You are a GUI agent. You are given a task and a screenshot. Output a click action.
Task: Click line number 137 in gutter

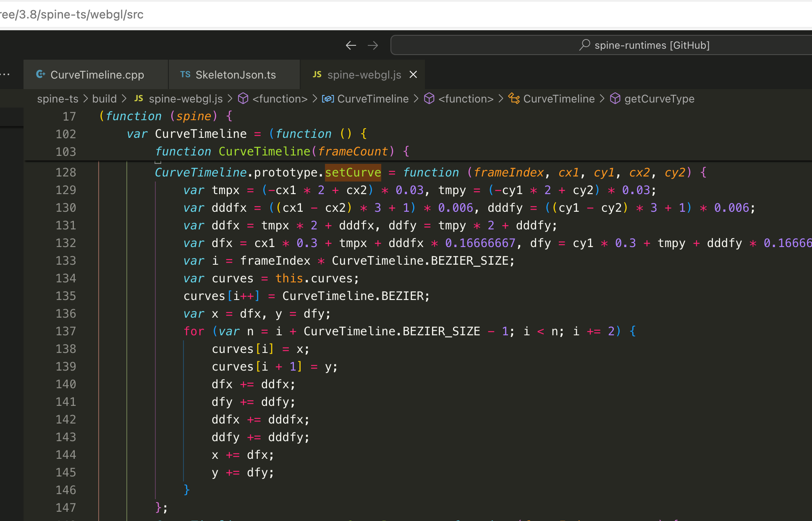click(66, 331)
